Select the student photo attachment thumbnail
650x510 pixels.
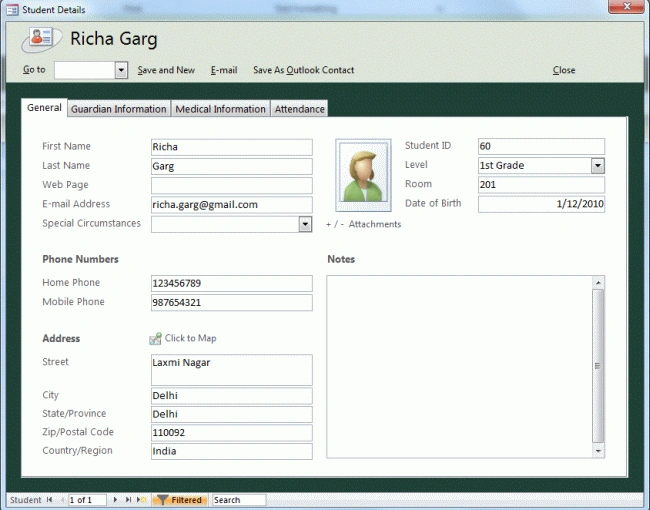coord(363,175)
